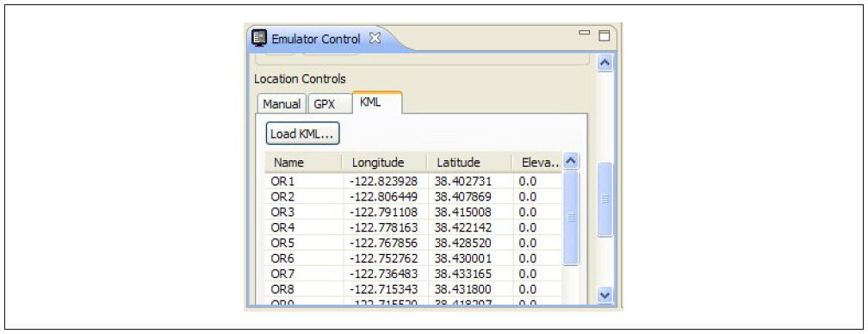Click the OR5 elevation value 0.0
Image resolution: width=868 pixels, height=334 pixels.
click(x=528, y=243)
